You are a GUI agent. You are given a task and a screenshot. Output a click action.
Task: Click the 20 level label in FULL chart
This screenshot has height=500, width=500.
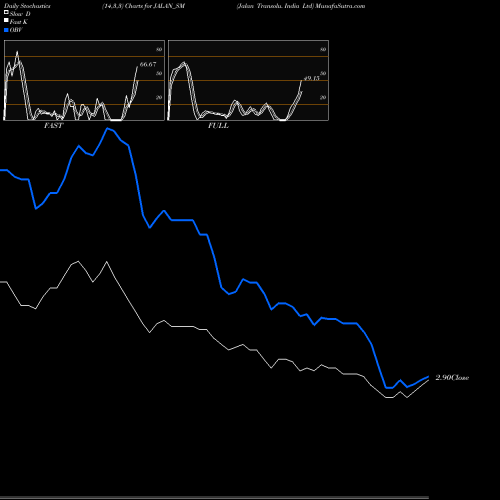point(323,97)
